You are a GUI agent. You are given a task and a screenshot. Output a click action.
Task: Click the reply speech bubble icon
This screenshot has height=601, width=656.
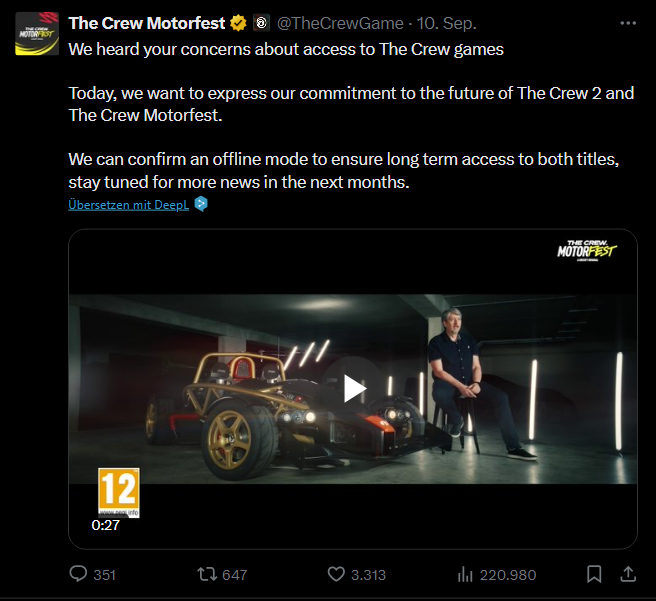click(80, 574)
